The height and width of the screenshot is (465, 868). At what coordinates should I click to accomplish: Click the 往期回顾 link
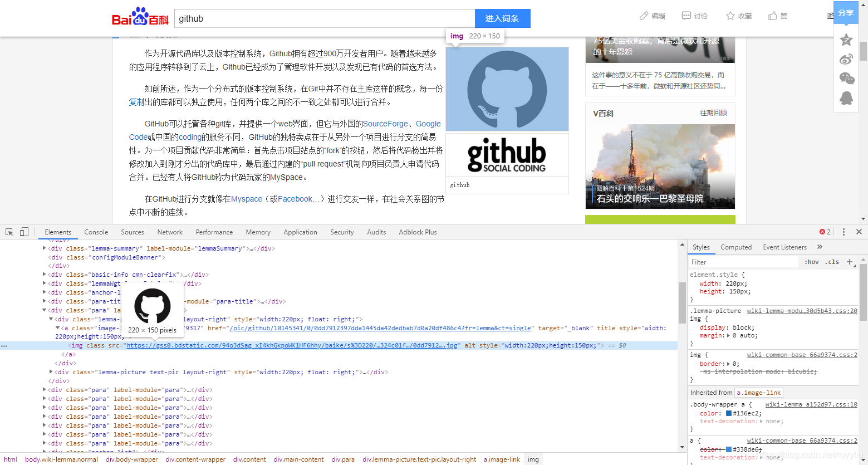[x=713, y=113]
